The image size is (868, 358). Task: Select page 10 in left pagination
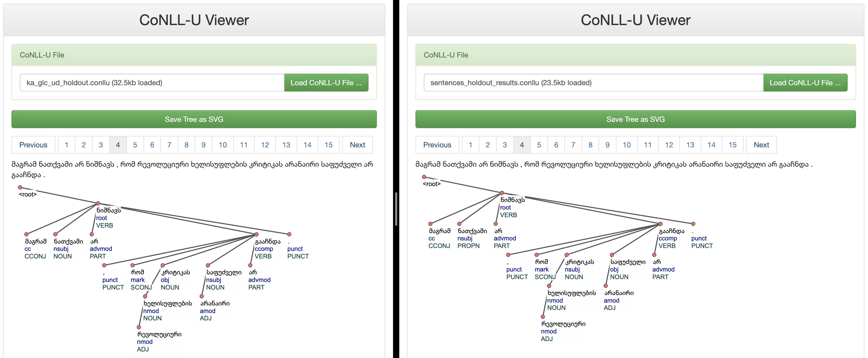click(x=222, y=145)
